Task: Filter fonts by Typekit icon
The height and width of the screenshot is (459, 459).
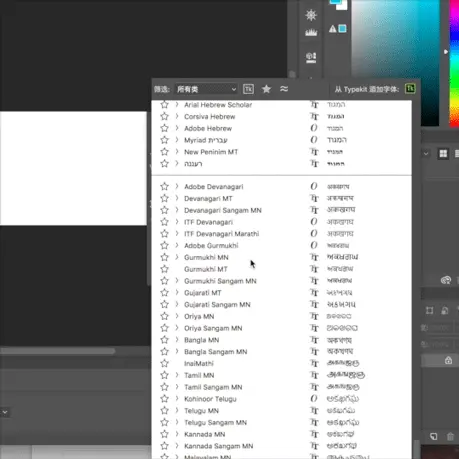Action: pos(248,89)
